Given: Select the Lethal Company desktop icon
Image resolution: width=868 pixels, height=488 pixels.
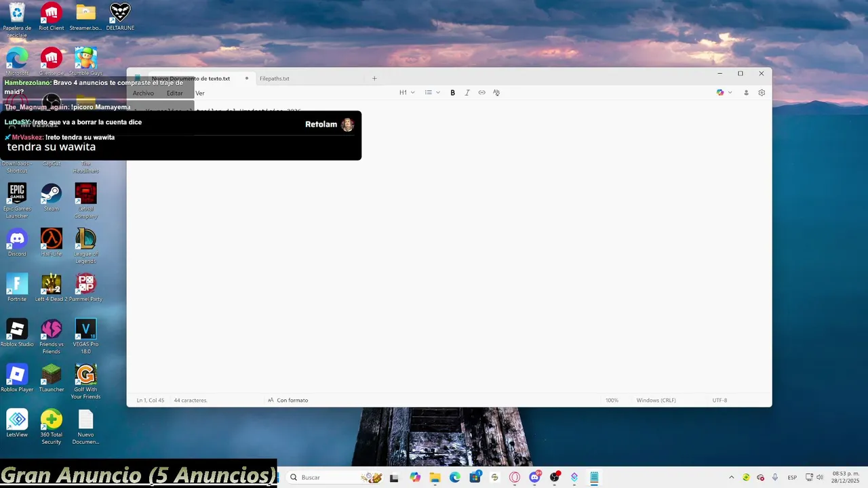Looking at the screenshot, I should point(85,201).
